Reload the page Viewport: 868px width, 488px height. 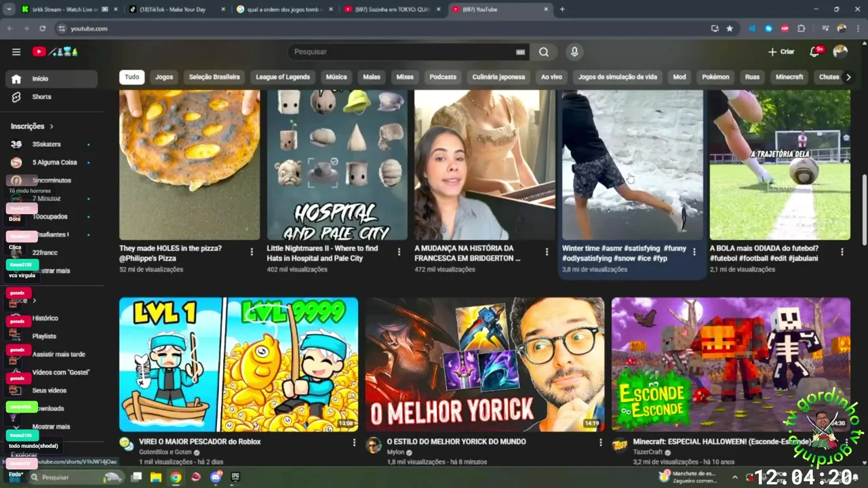click(x=42, y=28)
